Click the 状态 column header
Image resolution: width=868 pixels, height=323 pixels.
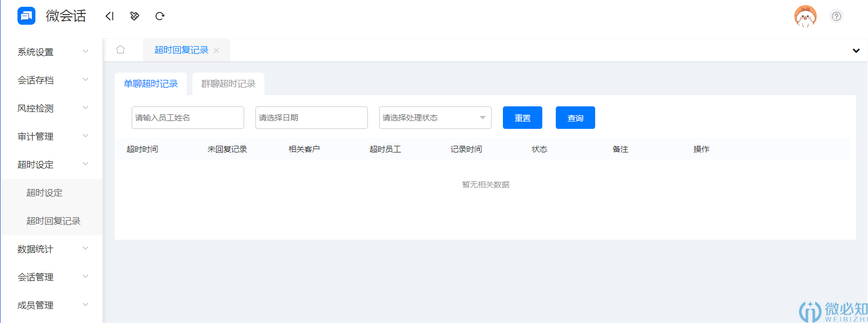pyautogui.click(x=539, y=149)
